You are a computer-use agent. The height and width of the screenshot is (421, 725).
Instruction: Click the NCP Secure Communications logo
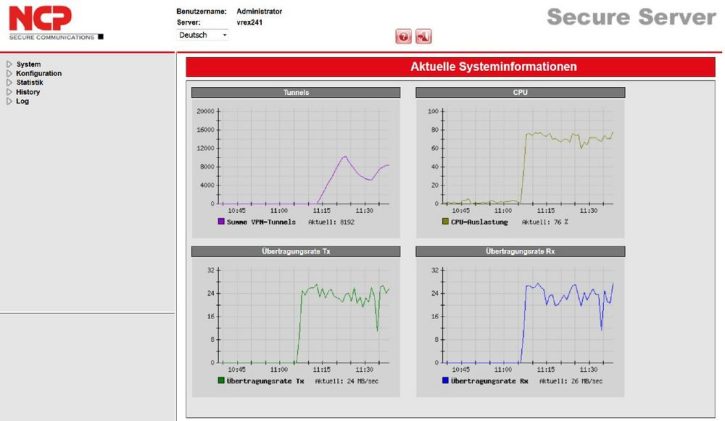point(57,22)
